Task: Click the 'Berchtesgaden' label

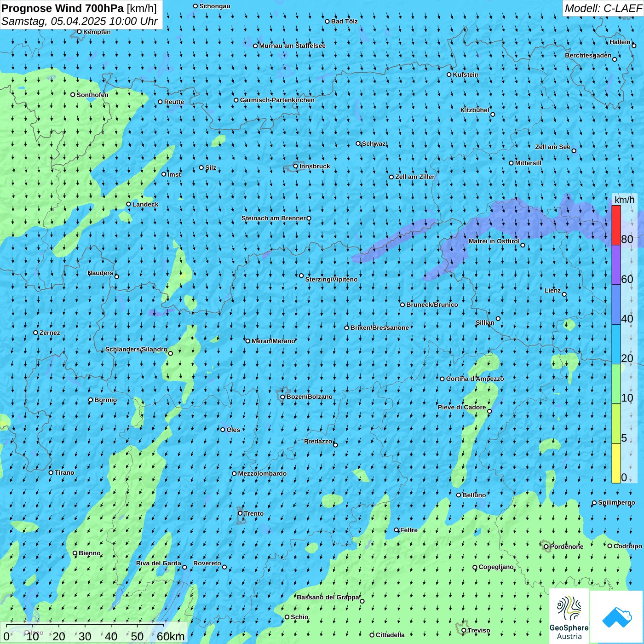Action: (588, 55)
